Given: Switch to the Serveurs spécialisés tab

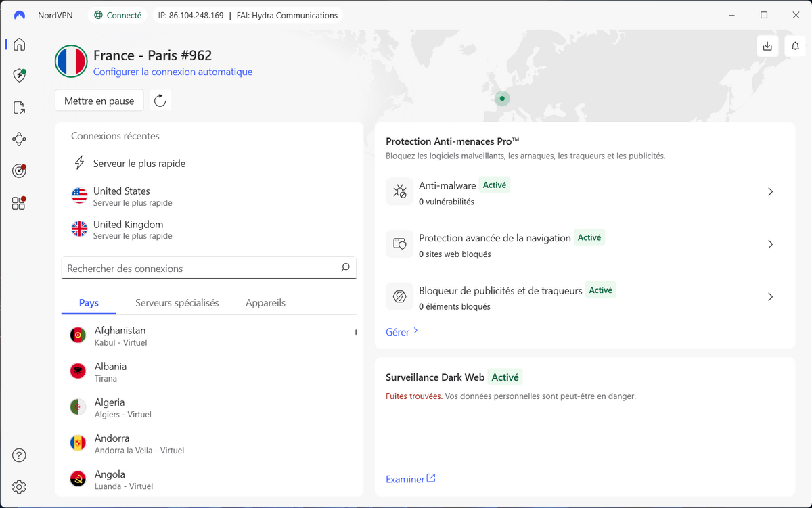Looking at the screenshot, I should pyautogui.click(x=177, y=302).
